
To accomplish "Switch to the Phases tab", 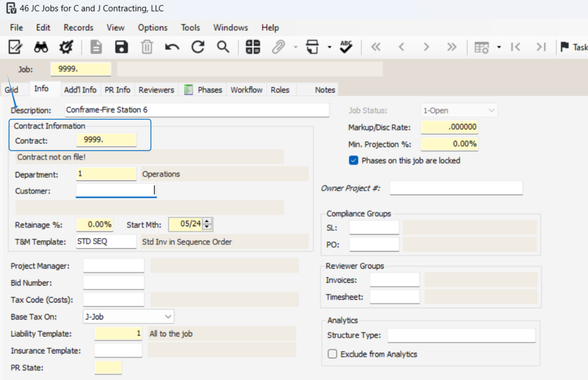I will pyautogui.click(x=209, y=90).
